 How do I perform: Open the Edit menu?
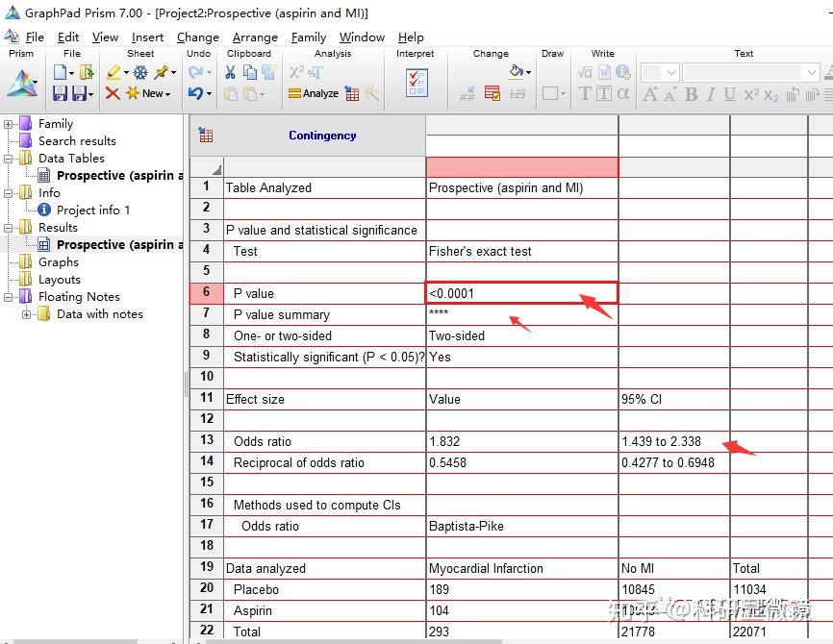point(68,37)
